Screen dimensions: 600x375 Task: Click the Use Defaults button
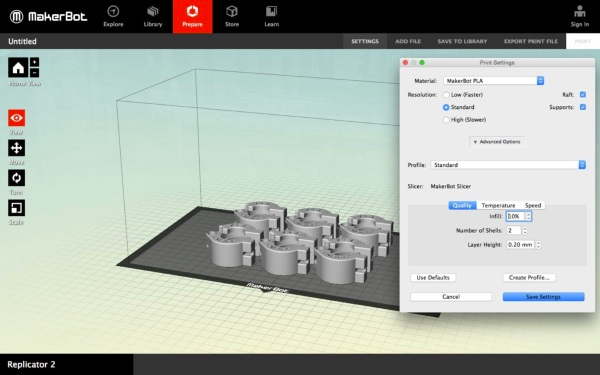[433, 277]
